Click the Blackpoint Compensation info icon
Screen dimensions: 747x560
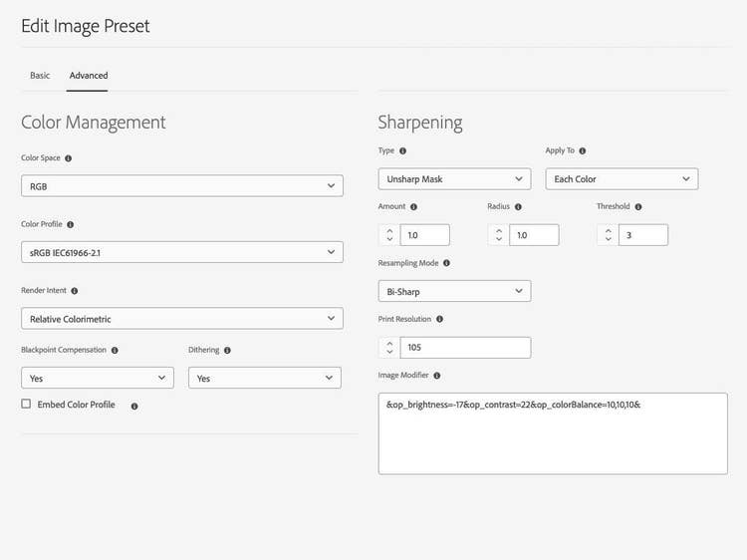pos(115,351)
